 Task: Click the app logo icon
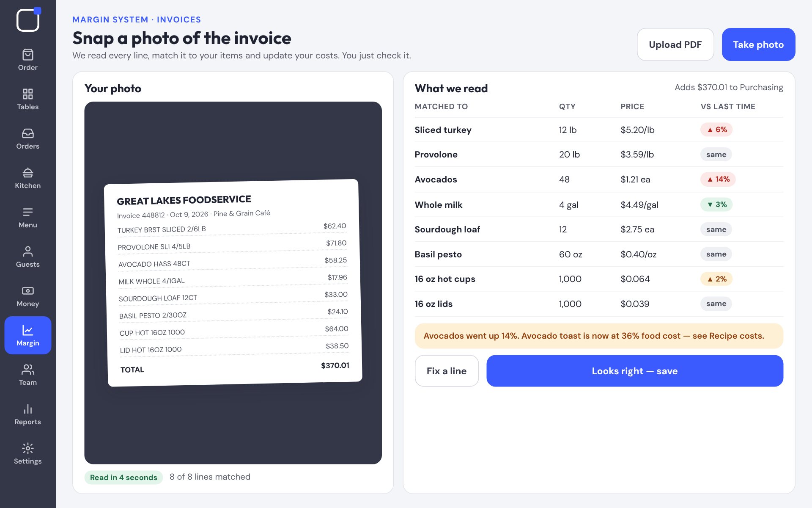tap(28, 19)
